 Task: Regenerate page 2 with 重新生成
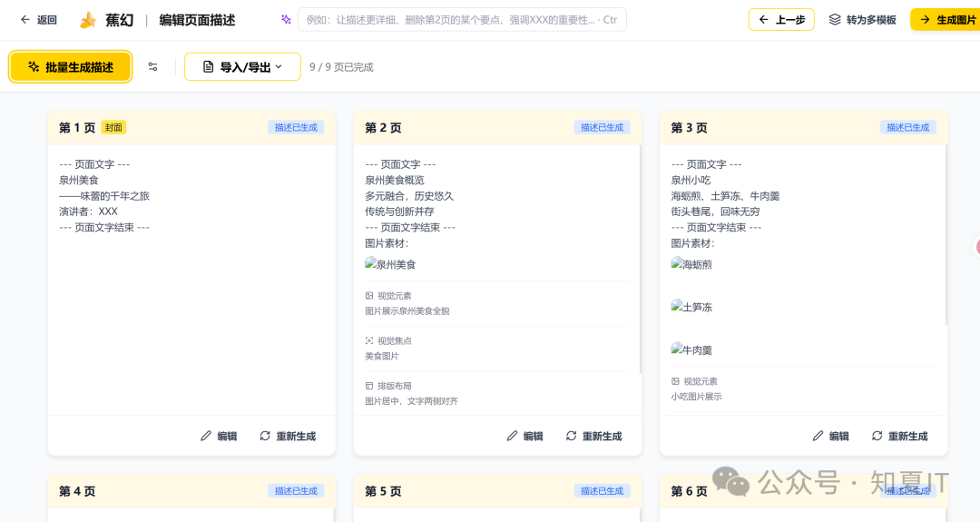coord(594,437)
